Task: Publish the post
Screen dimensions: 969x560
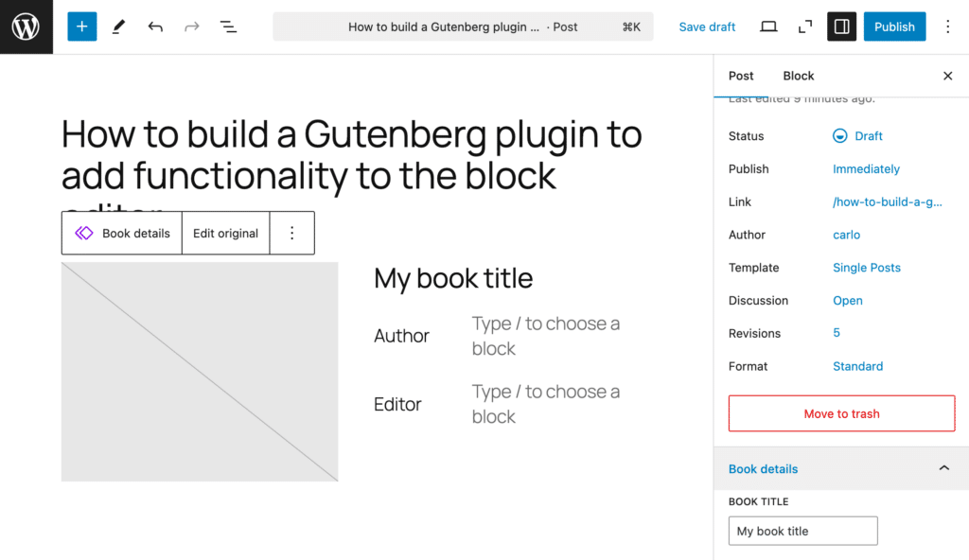Action: coord(894,26)
